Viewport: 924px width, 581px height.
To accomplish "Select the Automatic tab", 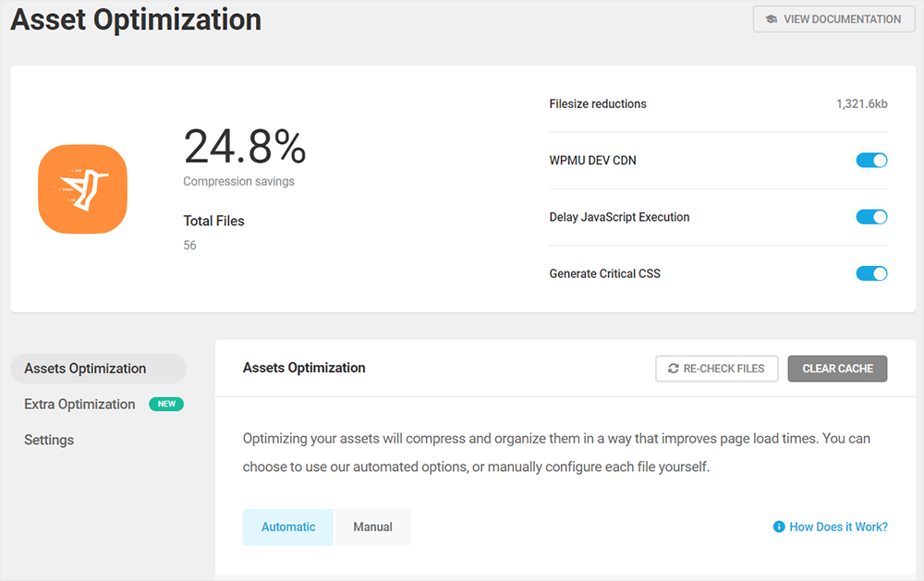I will [x=288, y=527].
